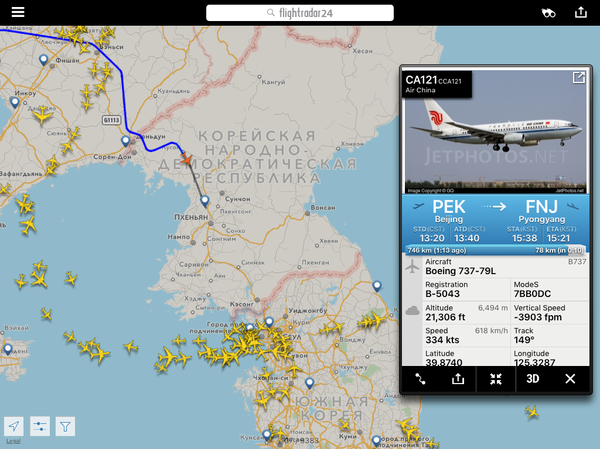Screen dimensions: 600x449
Task: Open the hamburger menu
Action: click(x=18, y=12)
